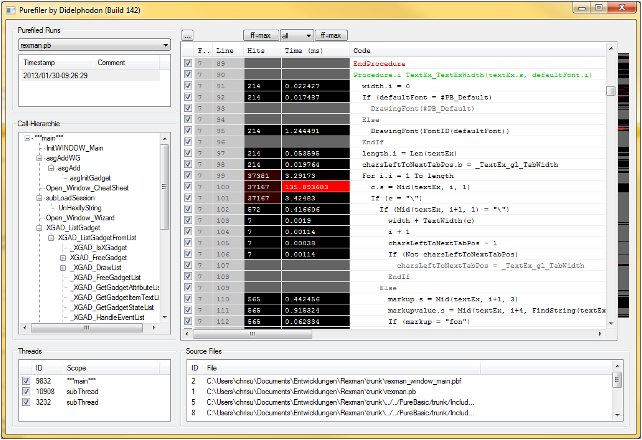The image size is (642, 440).
Task: Collapse the aegAdd tree node
Action: [51, 168]
